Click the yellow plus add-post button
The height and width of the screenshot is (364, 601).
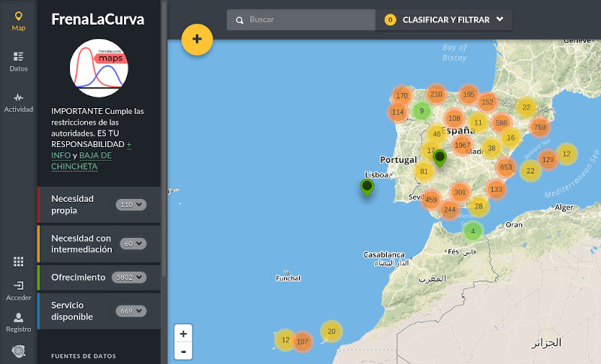click(x=197, y=39)
